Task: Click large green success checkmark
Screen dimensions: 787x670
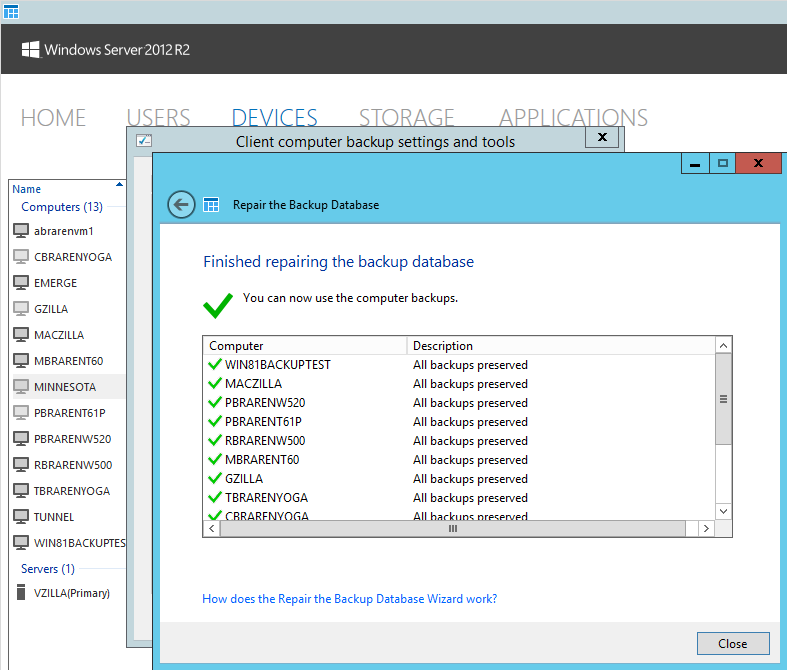Action: click(x=218, y=305)
